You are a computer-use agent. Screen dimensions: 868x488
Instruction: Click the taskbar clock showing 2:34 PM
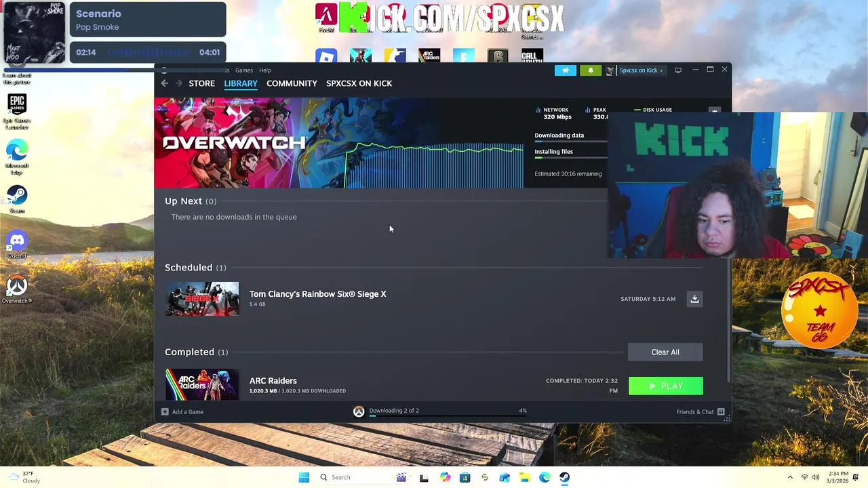(837, 477)
